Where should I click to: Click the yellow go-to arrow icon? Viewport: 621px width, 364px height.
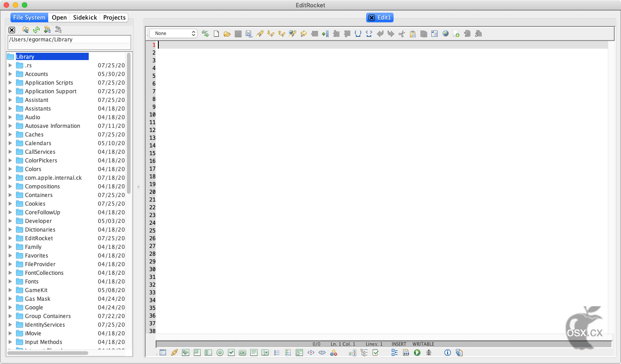(303, 34)
